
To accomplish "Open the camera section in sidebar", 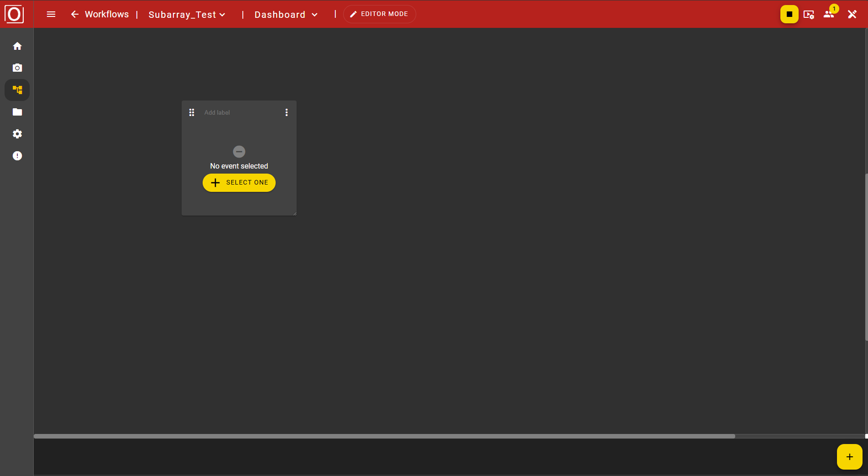I will click(x=17, y=68).
